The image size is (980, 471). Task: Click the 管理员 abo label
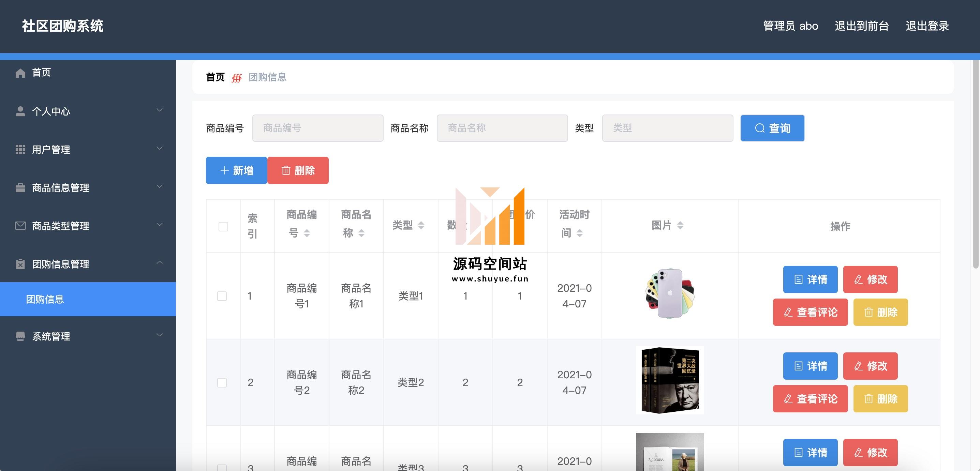(790, 26)
